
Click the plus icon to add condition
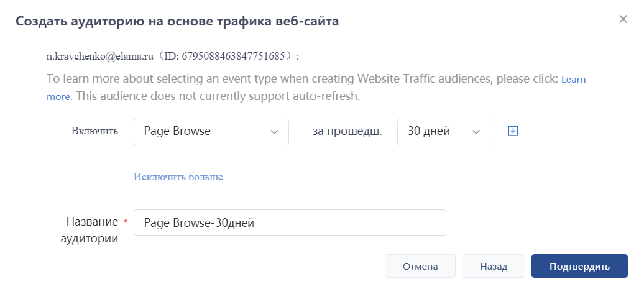coord(513,131)
